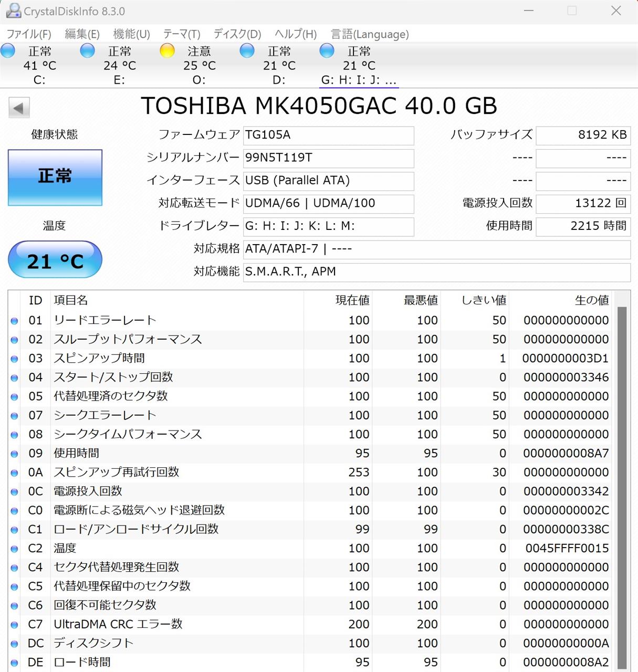Click the CrystalDiskInfo title bar app icon

[13, 10]
